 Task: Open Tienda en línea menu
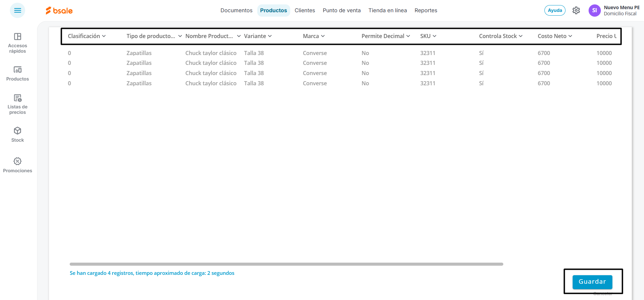(388, 11)
